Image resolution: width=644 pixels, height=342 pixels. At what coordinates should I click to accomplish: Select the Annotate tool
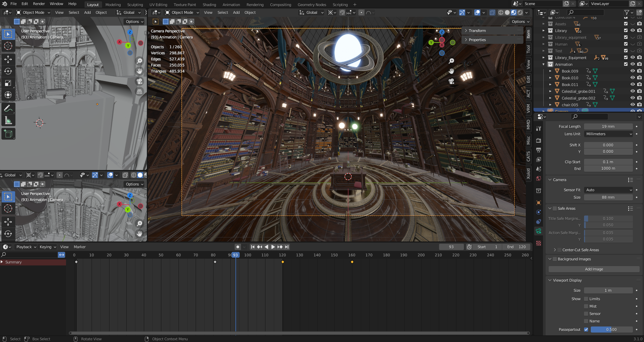(8, 108)
